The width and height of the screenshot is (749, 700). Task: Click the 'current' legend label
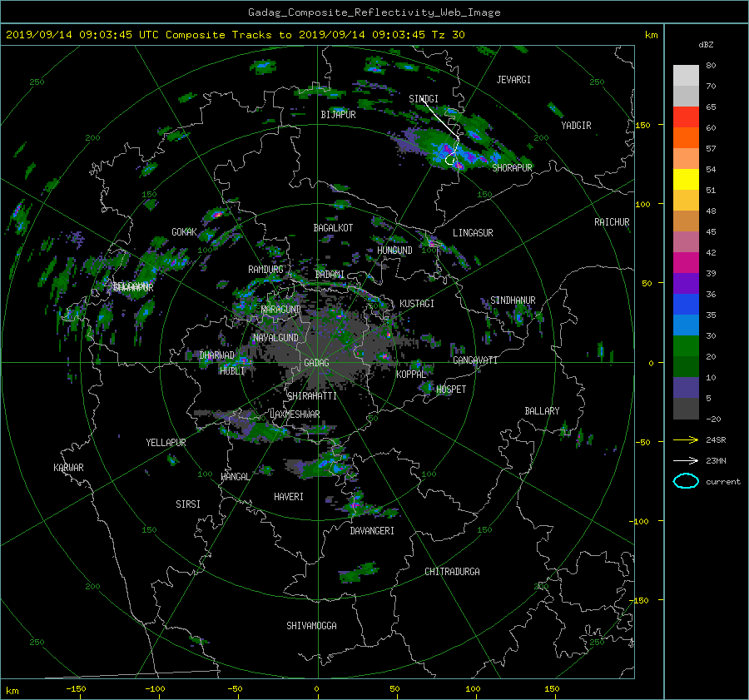(x=722, y=482)
